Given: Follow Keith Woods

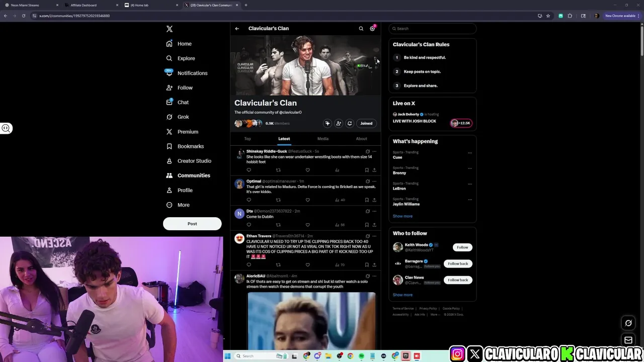Looking at the screenshot, I should point(462,247).
